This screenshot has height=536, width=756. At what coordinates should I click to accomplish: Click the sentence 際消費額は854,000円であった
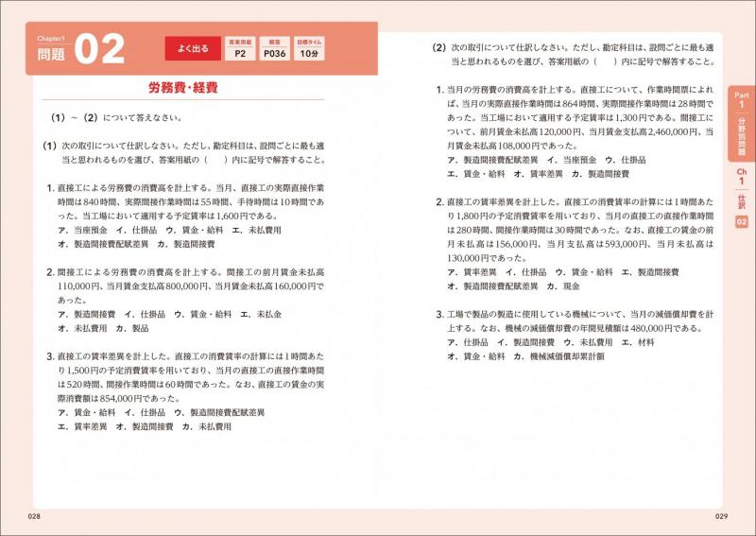(x=117, y=399)
